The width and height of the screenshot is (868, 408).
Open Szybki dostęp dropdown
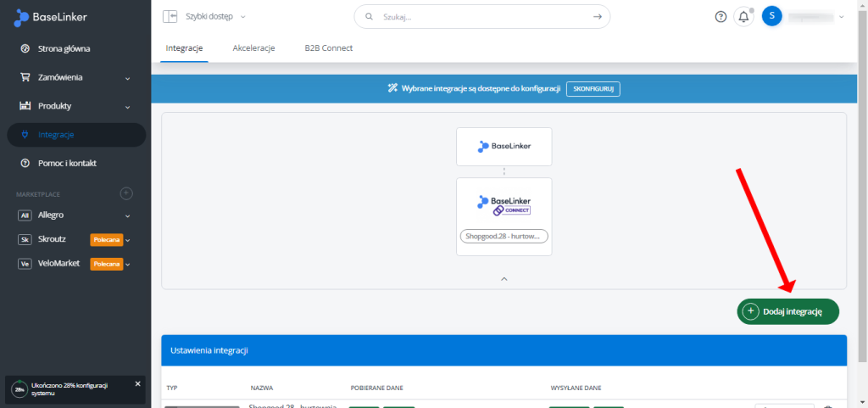[x=215, y=17]
